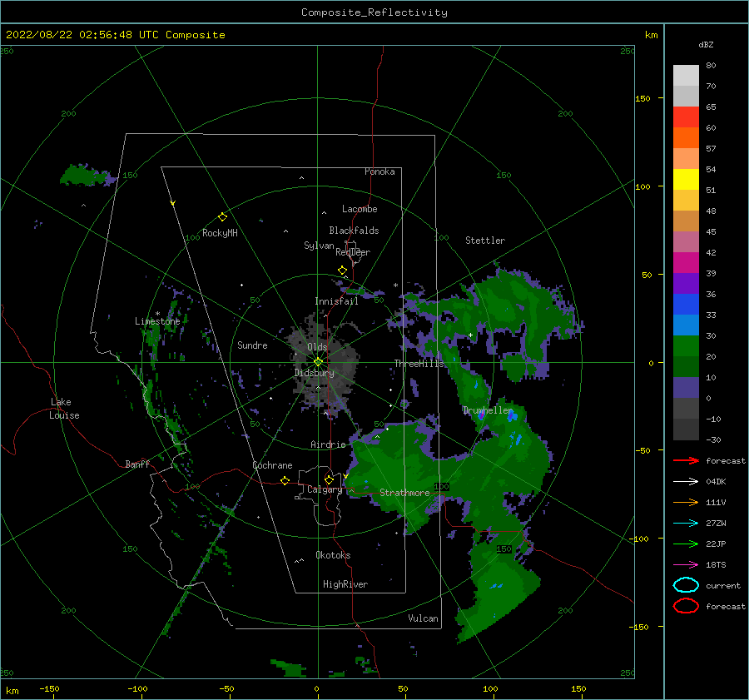This screenshot has height=700, width=749.
Task: Click the red forecast arrow in legend
Action: (x=686, y=460)
